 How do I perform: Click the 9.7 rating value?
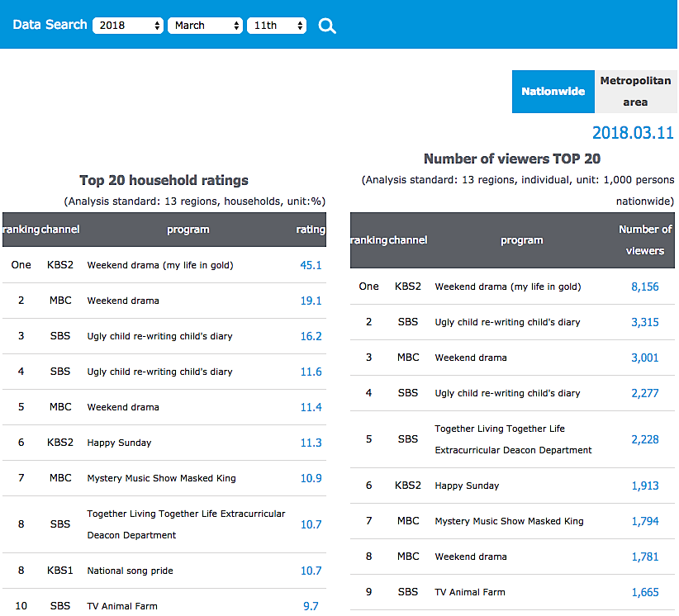click(311, 606)
